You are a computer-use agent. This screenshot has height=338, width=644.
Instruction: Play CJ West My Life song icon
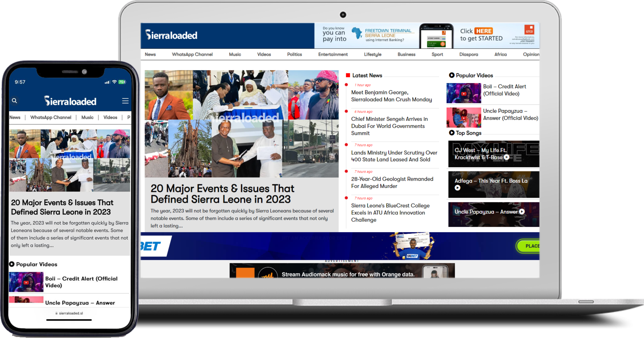coord(507,157)
